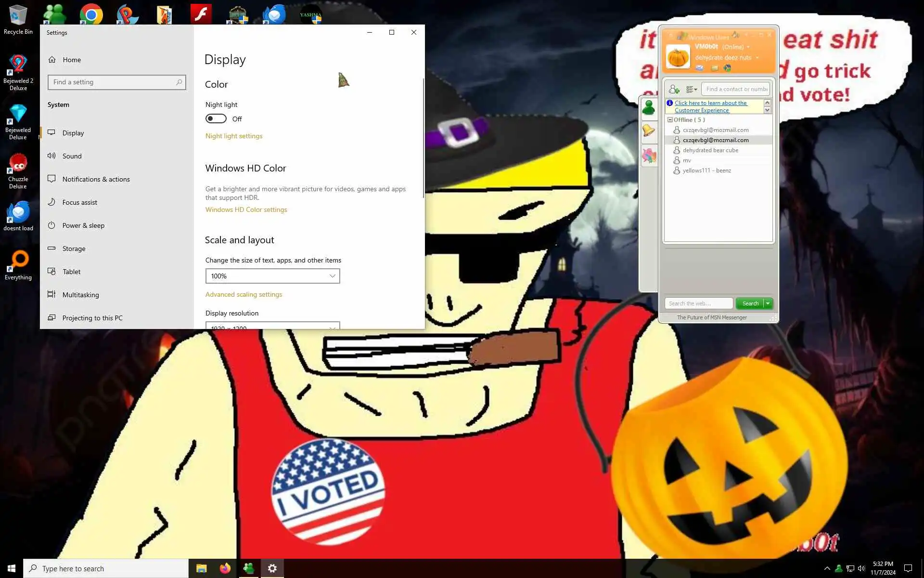This screenshot has width=924, height=578.
Task: Open the yellow bell alerts tab
Action: (649, 131)
